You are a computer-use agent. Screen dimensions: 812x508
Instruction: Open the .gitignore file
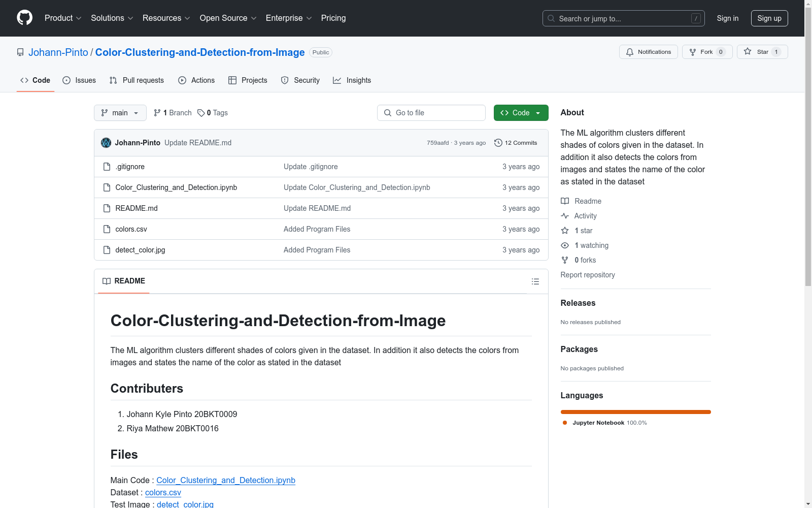point(130,167)
